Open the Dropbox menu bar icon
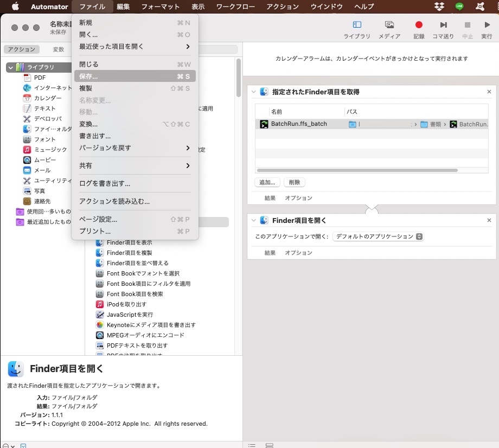 pos(439,7)
